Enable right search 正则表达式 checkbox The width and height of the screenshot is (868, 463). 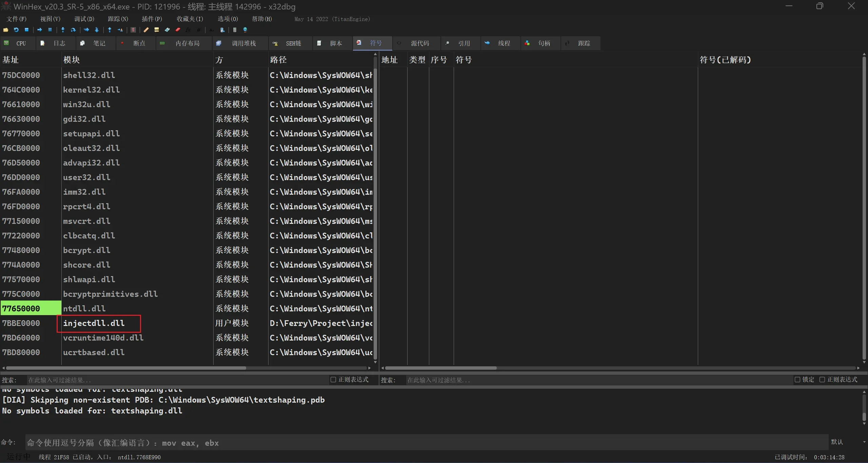point(822,380)
